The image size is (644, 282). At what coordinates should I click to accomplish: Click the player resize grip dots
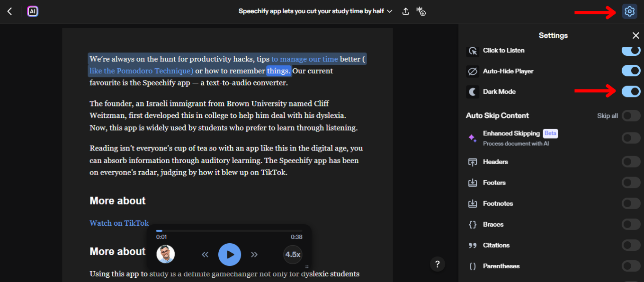pos(307,267)
